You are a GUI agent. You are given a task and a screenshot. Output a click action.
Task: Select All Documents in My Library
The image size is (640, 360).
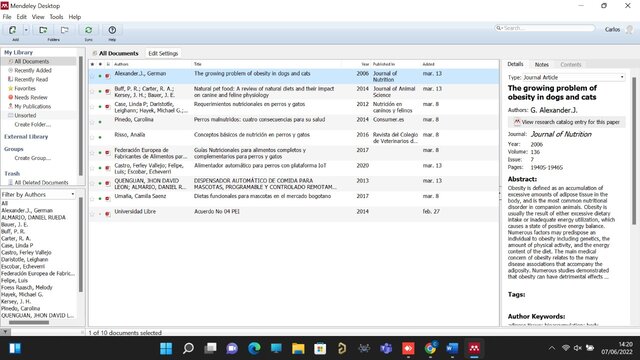tap(32, 61)
